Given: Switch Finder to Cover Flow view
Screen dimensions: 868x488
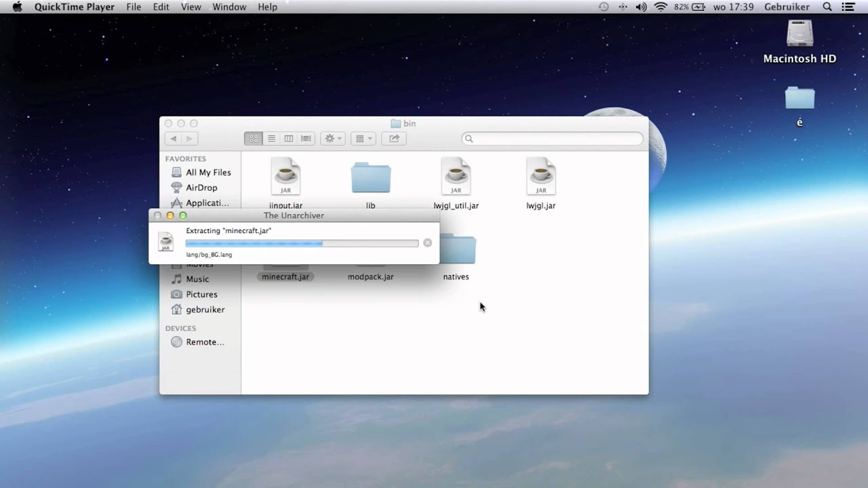Looking at the screenshot, I should (x=306, y=138).
